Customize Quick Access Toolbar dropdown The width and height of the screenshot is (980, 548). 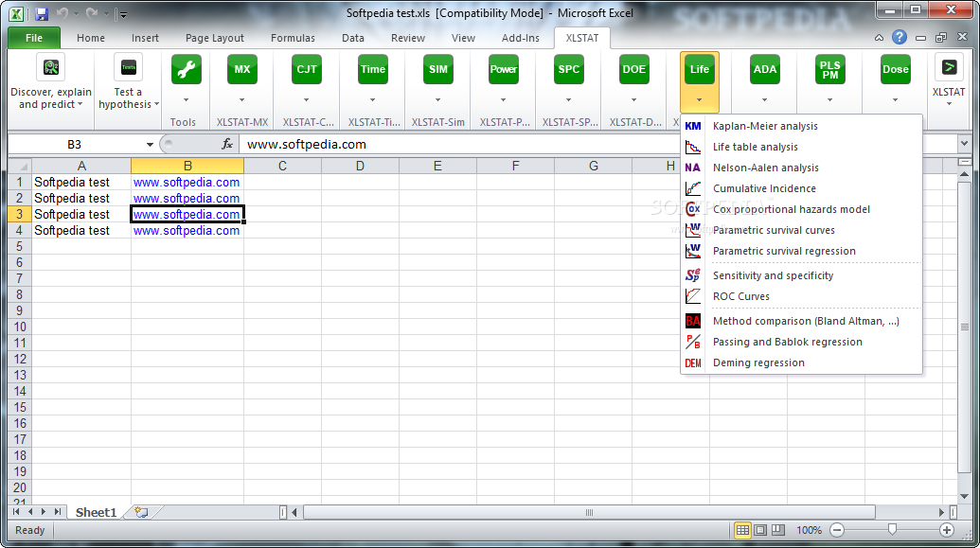click(124, 14)
